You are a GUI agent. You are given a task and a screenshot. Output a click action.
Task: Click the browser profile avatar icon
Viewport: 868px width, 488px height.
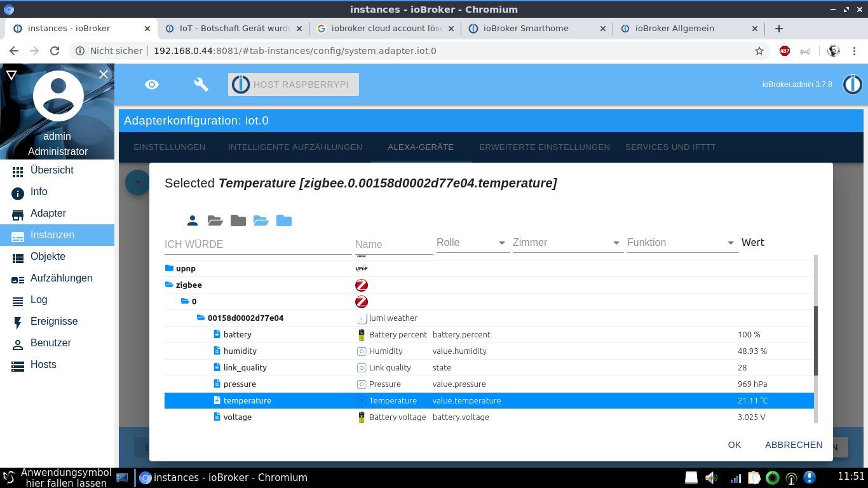click(x=834, y=51)
